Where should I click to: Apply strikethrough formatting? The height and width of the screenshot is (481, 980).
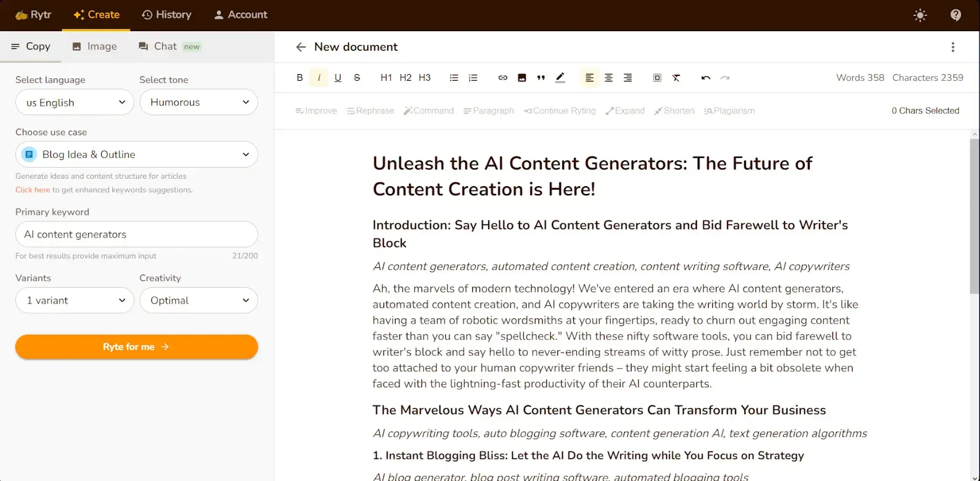coord(357,78)
